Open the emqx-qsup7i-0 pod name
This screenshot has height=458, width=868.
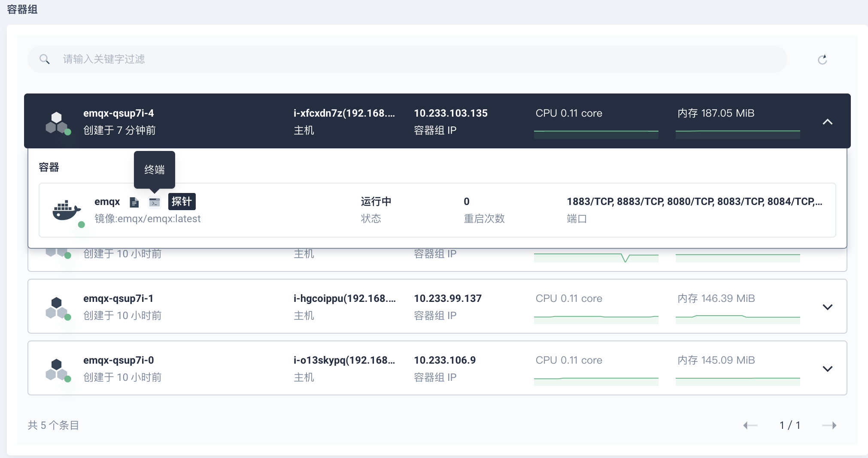[x=118, y=360]
